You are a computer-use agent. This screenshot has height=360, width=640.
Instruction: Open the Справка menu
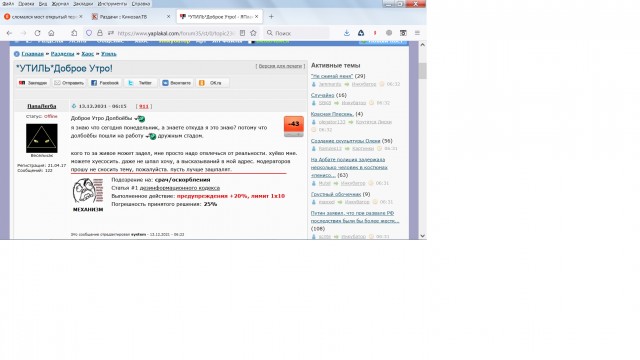[141, 4]
